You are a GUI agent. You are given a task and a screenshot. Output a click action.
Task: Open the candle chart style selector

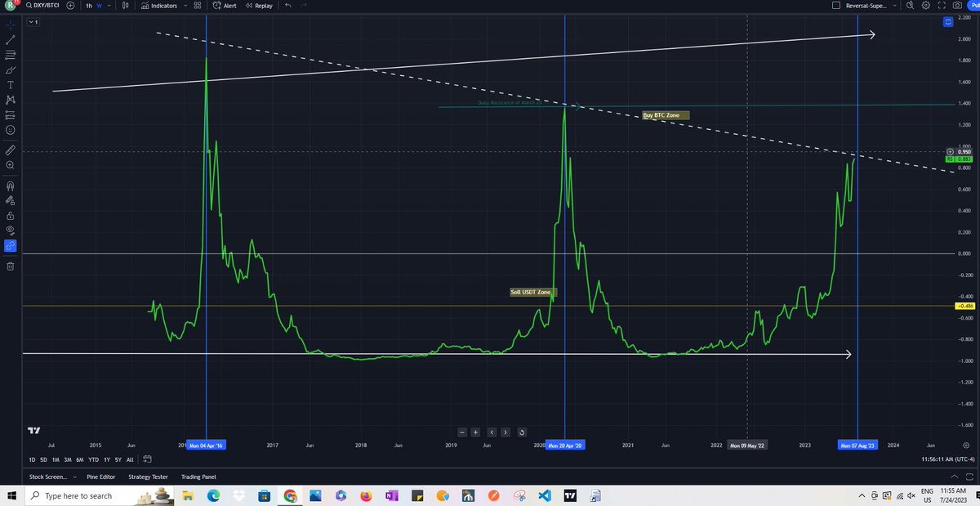pos(125,5)
